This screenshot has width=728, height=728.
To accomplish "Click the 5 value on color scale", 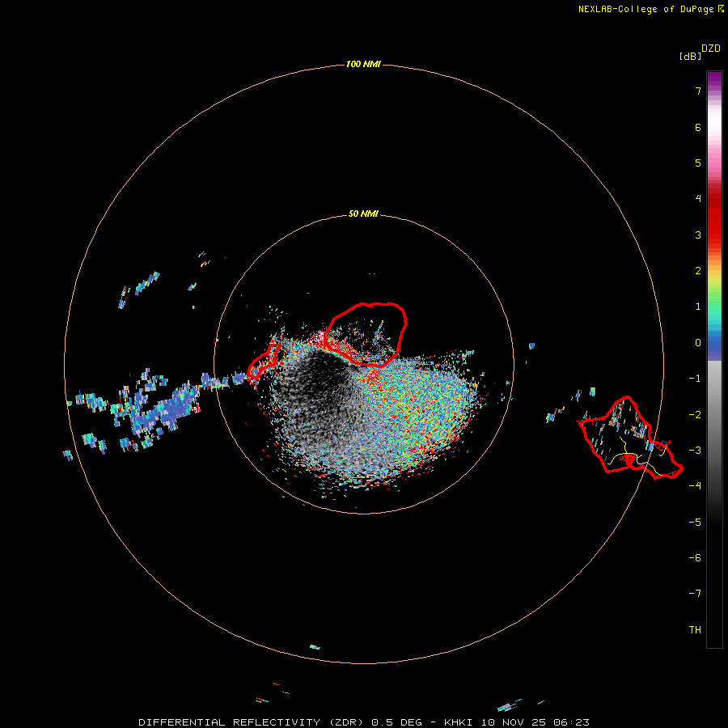I will (x=698, y=163).
